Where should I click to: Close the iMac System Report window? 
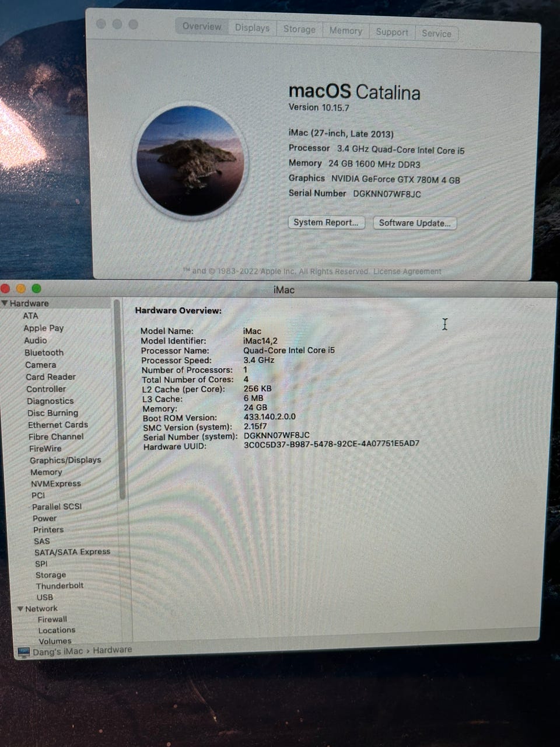point(5,288)
